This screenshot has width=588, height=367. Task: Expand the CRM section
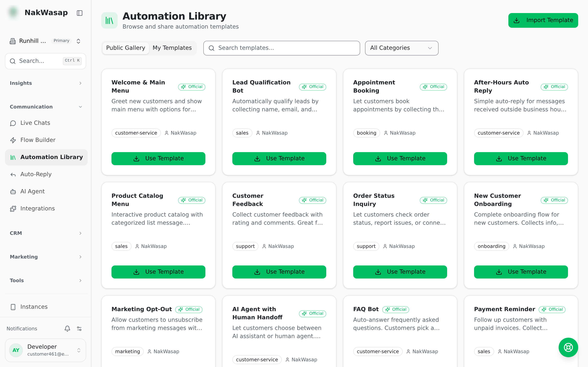[x=46, y=233]
